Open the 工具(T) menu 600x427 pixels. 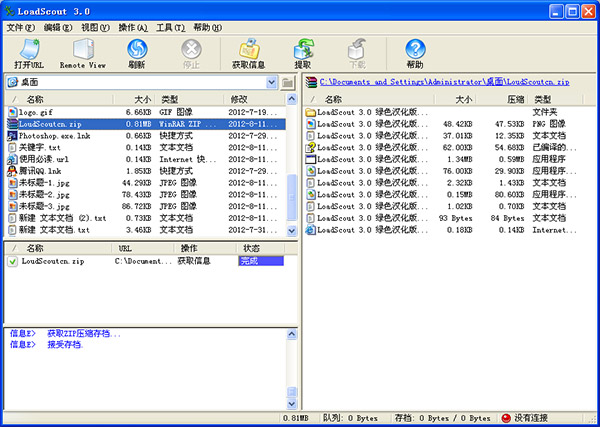coord(171,28)
